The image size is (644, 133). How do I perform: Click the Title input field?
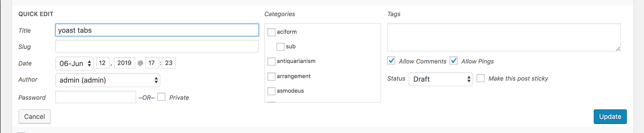[x=157, y=30]
